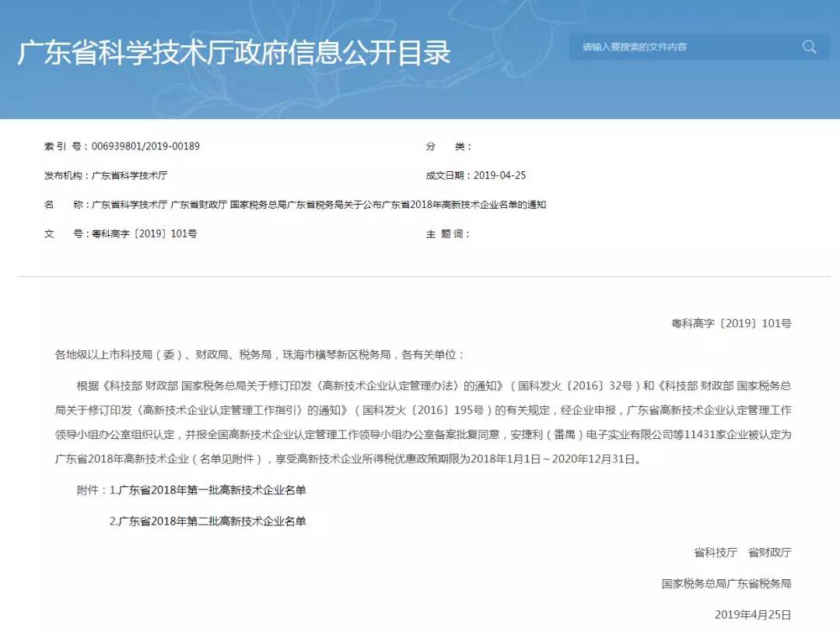The width and height of the screenshot is (840, 632).
Task: Click the 分类 field label
Action: pyautogui.click(x=447, y=146)
